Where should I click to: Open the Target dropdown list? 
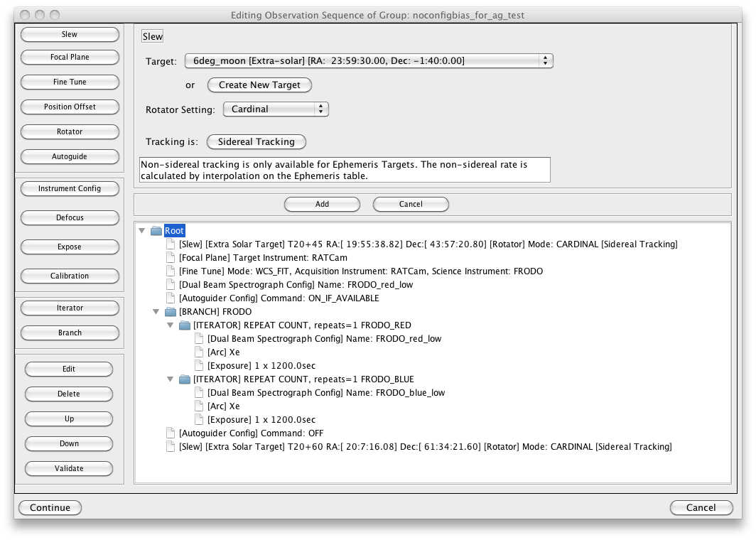pos(369,61)
